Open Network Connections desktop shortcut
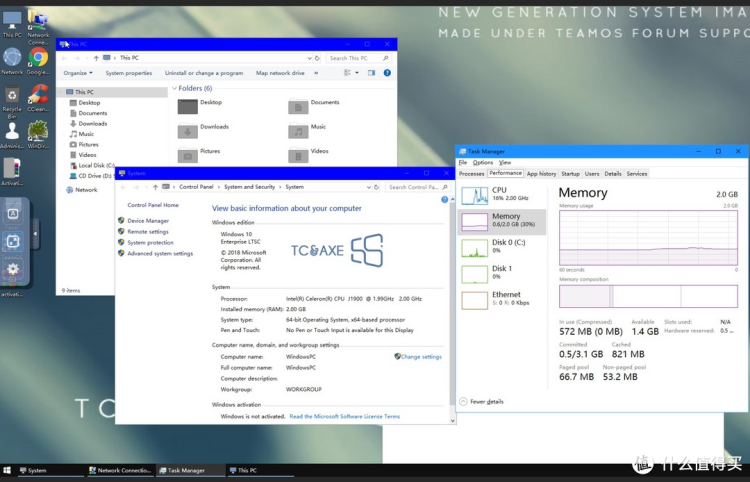Image resolution: width=750 pixels, height=482 pixels. [38, 26]
